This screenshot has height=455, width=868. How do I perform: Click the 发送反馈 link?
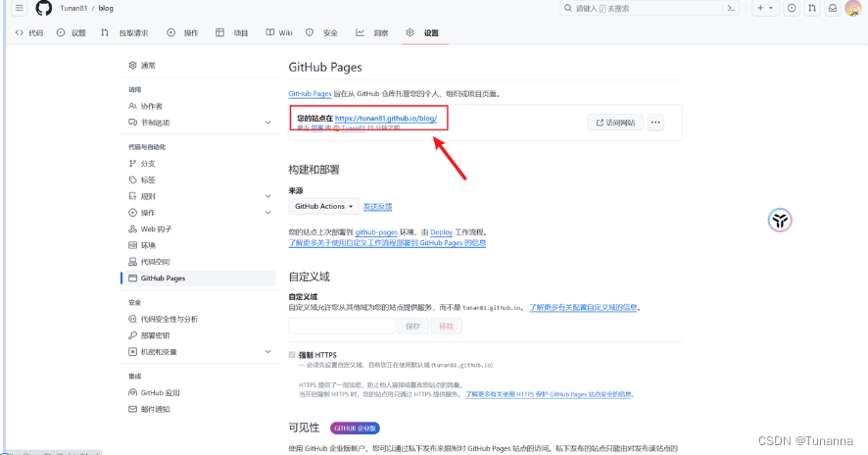pyautogui.click(x=377, y=207)
